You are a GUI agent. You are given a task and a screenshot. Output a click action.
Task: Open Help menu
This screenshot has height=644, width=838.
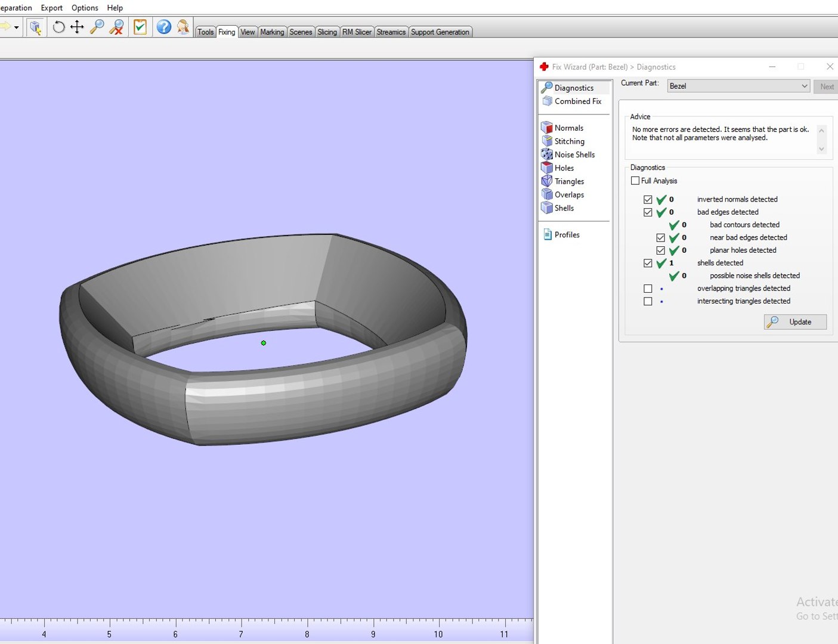(115, 8)
